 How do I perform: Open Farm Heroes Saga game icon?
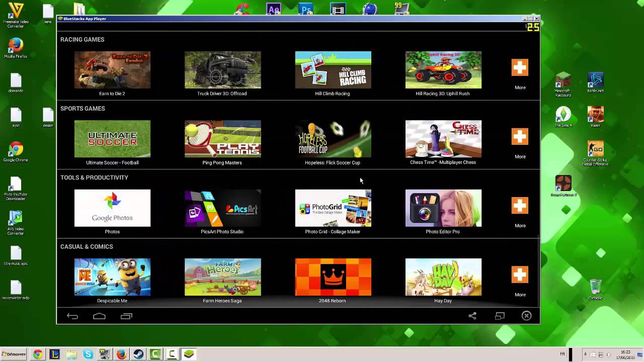pyautogui.click(x=222, y=277)
